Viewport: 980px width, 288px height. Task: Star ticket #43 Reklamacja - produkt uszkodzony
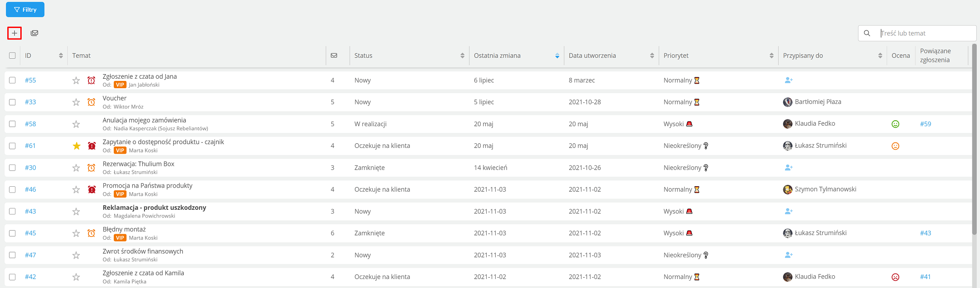(76, 211)
